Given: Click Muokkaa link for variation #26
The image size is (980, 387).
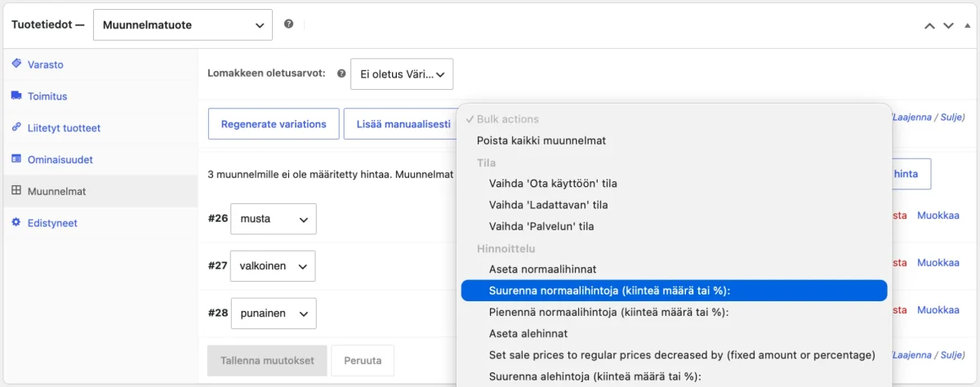Looking at the screenshot, I should point(938,216).
